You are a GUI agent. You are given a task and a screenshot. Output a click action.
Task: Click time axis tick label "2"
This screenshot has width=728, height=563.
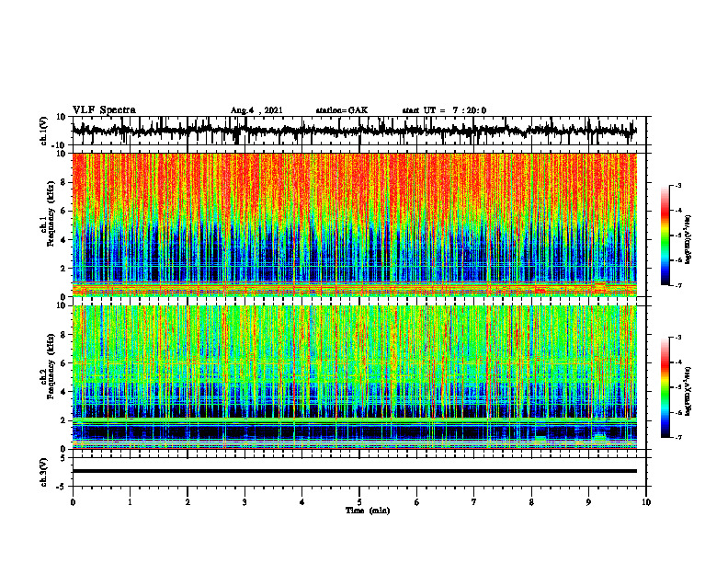pyautogui.click(x=188, y=502)
